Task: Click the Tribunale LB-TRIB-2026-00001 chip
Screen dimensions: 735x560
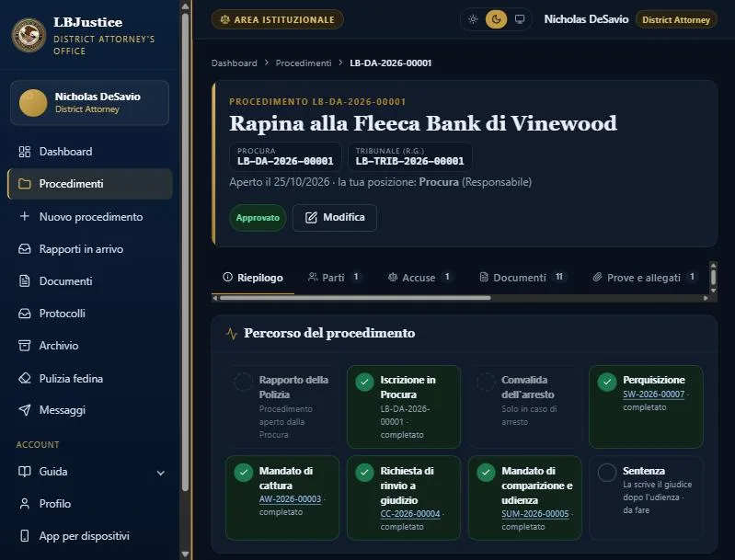Action: pyautogui.click(x=409, y=156)
